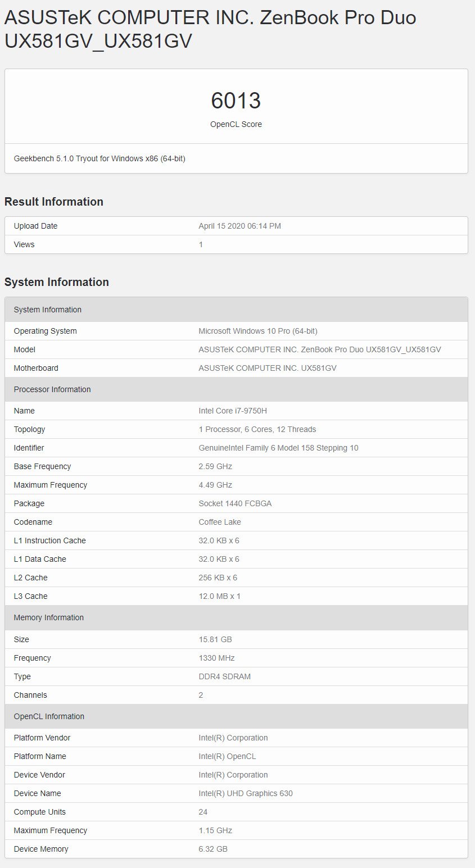Click the Device Memory 6.32 GB value
This screenshot has height=868, width=475.
coord(213,849)
